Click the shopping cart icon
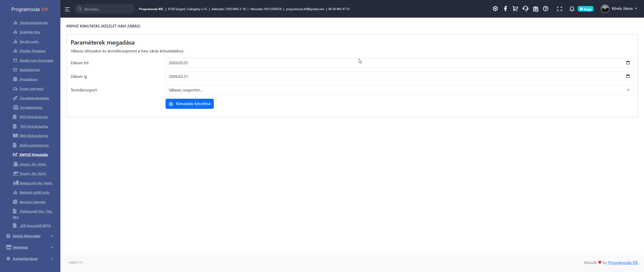The width and height of the screenshot is (644, 272). coord(515,9)
